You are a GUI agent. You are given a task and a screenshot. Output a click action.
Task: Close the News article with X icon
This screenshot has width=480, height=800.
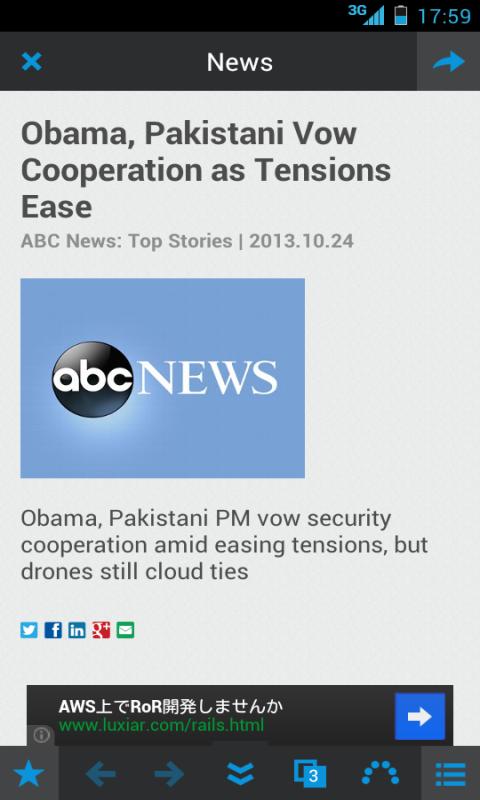coord(32,62)
